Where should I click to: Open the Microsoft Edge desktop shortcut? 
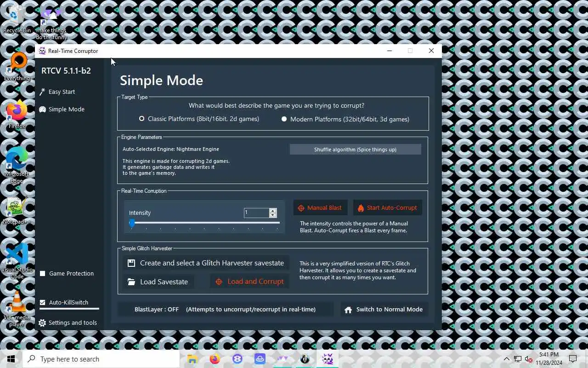[x=17, y=166]
